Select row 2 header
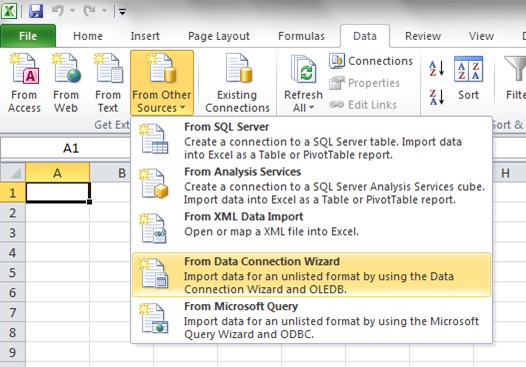 pos(12,213)
